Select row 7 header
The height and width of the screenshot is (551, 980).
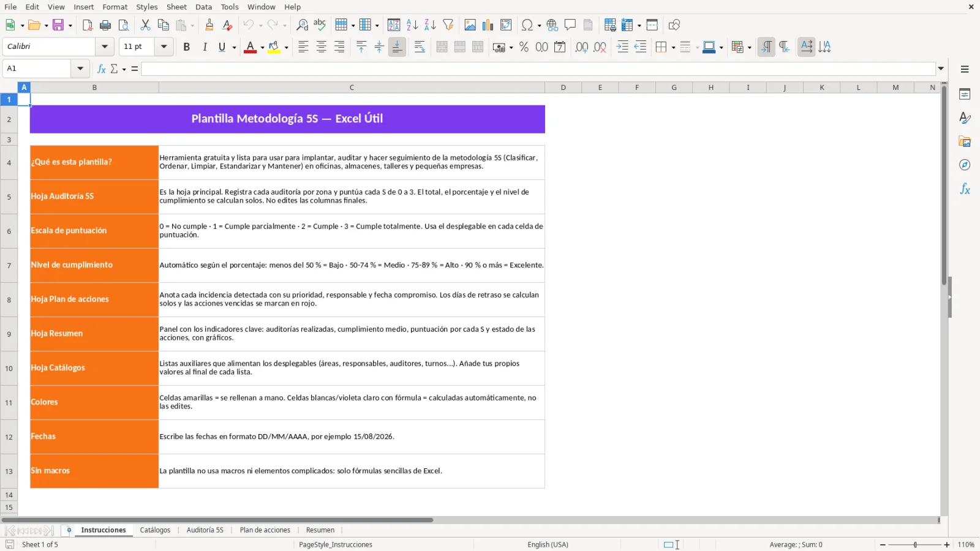coord(9,266)
